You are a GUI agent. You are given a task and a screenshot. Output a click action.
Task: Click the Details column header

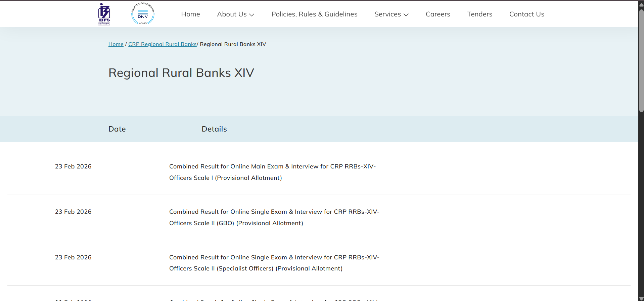[214, 129]
